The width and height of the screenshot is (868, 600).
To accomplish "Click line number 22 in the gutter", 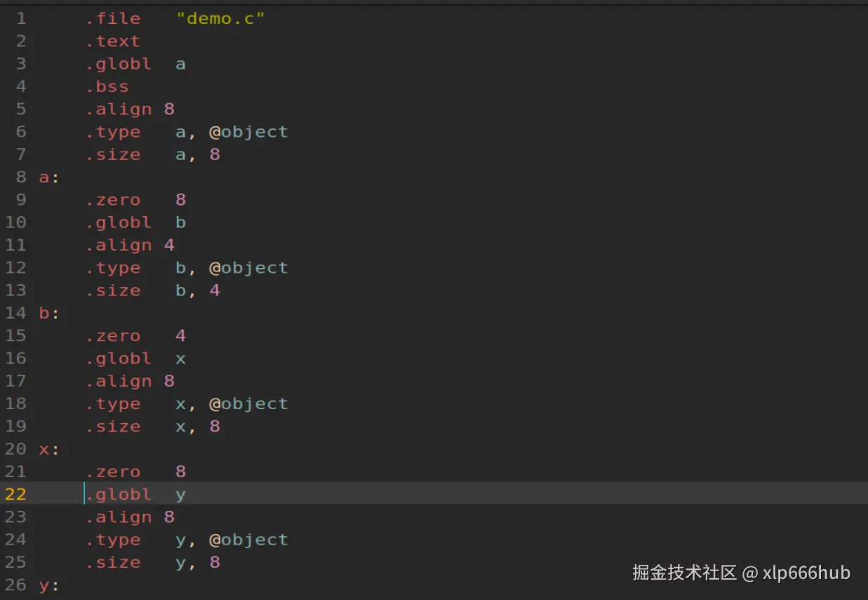I will pyautogui.click(x=15, y=494).
